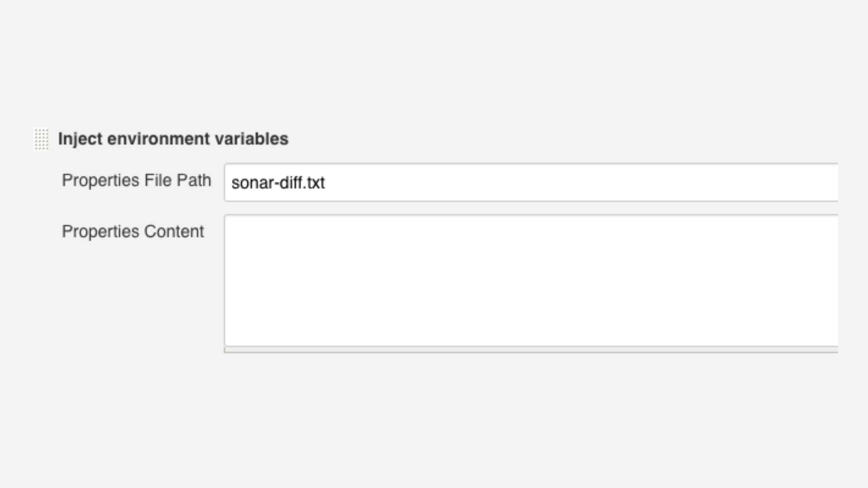Click the word "Path" in the file path label
Image resolution: width=868 pixels, height=488 pixels.
[194, 180]
